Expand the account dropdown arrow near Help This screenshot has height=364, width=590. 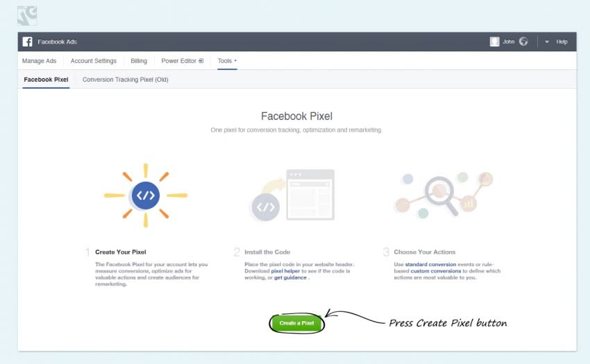point(547,42)
